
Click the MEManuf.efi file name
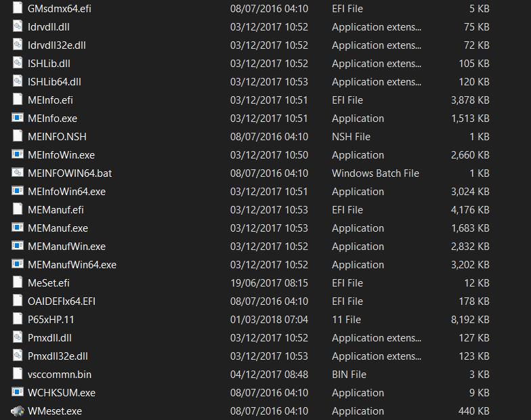click(56, 210)
